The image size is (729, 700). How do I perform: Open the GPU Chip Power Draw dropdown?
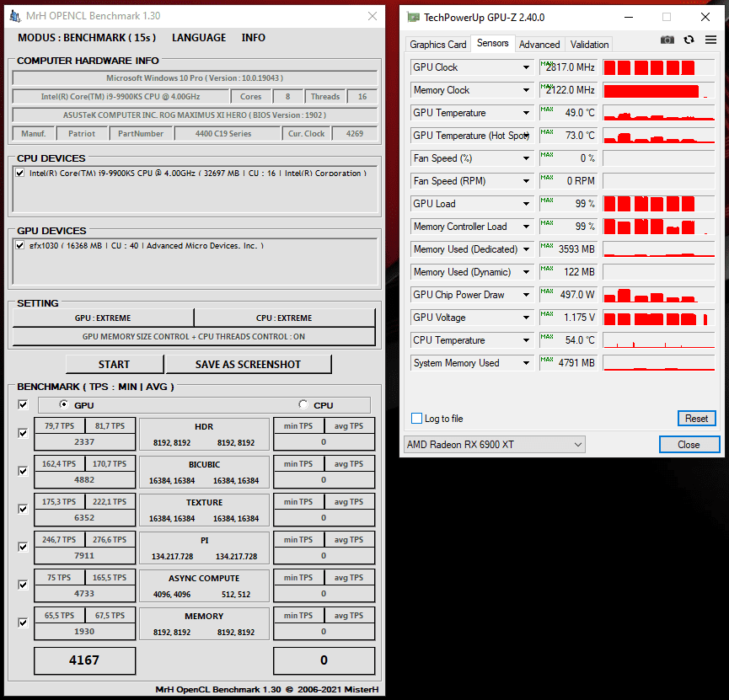(x=526, y=295)
